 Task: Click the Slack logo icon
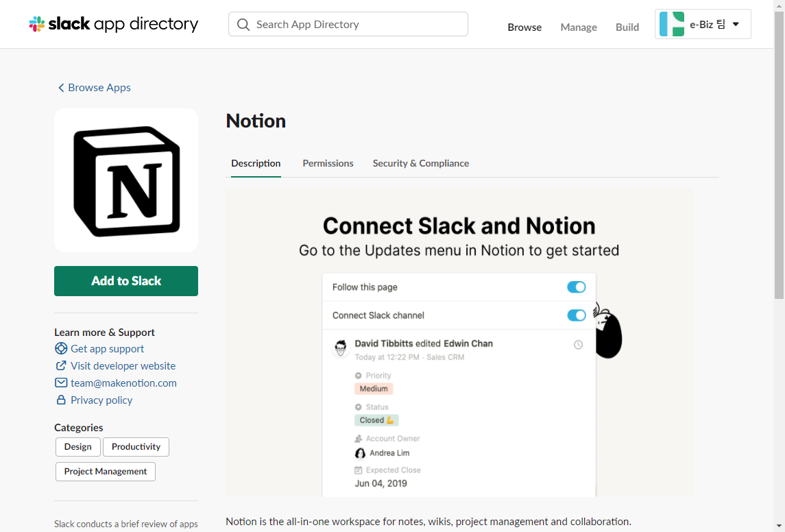pos(36,24)
